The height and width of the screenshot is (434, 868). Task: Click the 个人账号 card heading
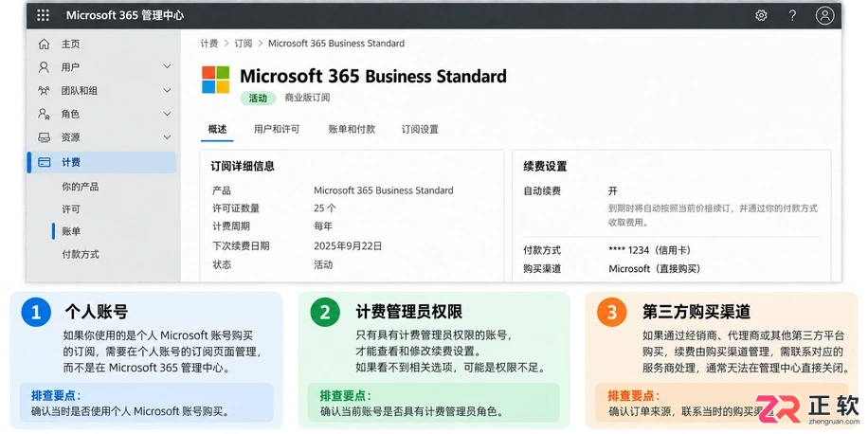click(x=97, y=312)
